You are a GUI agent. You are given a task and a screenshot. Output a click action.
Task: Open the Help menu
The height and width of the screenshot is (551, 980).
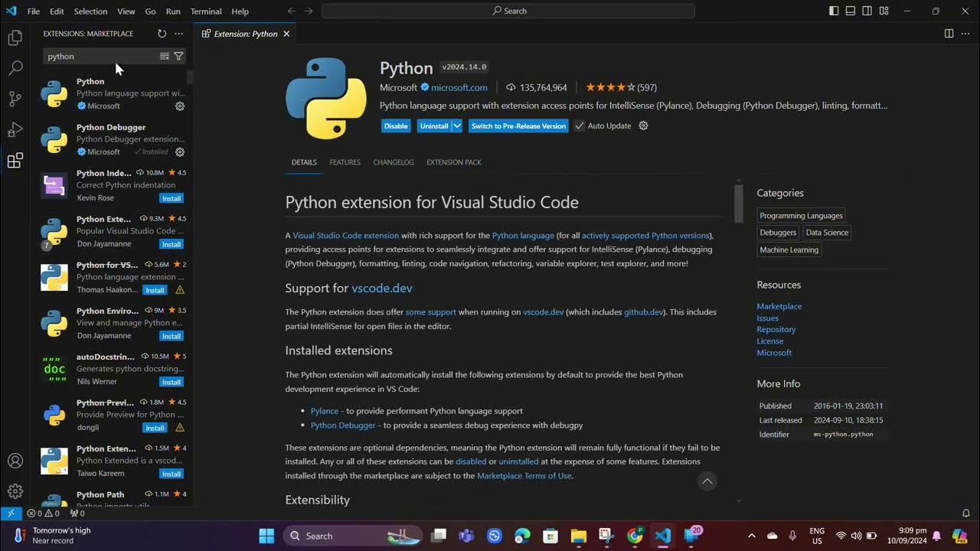point(240,11)
